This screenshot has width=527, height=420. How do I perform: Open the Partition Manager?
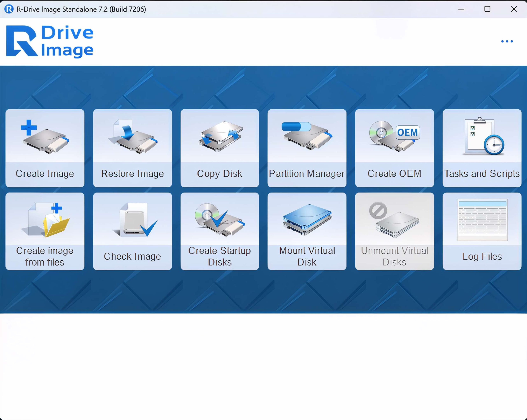307,148
